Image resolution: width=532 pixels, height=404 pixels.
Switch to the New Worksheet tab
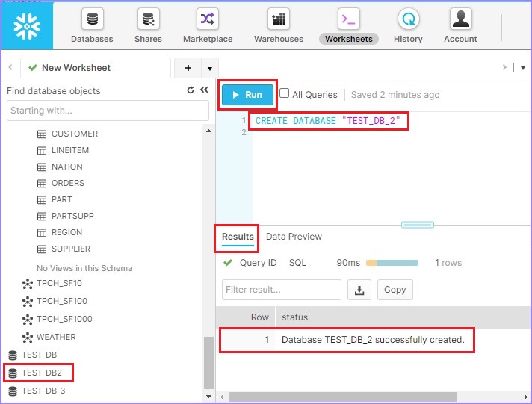96,68
